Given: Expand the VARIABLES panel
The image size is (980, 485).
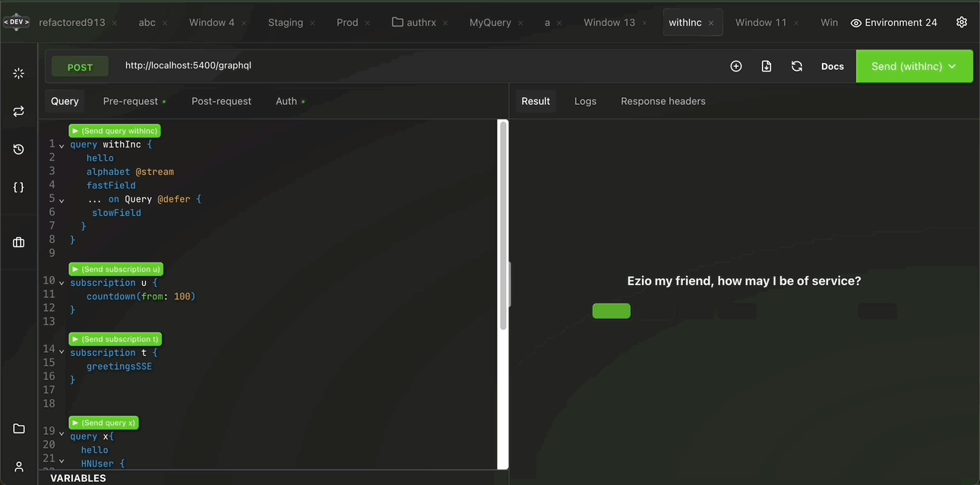Looking at the screenshot, I should (x=78, y=478).
